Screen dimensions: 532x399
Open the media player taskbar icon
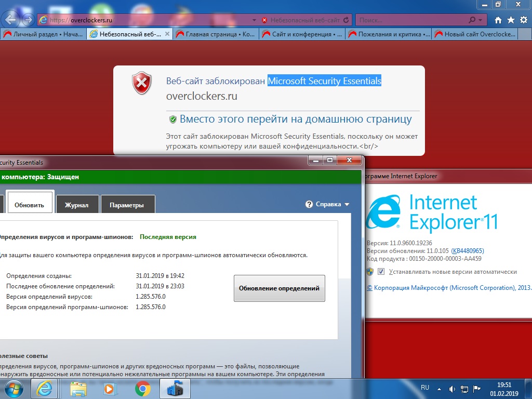(x=110, y=389)
